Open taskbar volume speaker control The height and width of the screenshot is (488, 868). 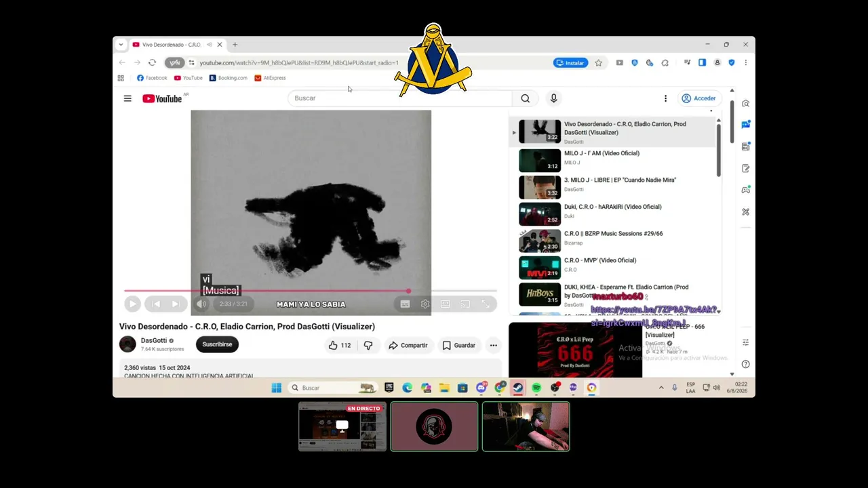(x=716, y=388)
